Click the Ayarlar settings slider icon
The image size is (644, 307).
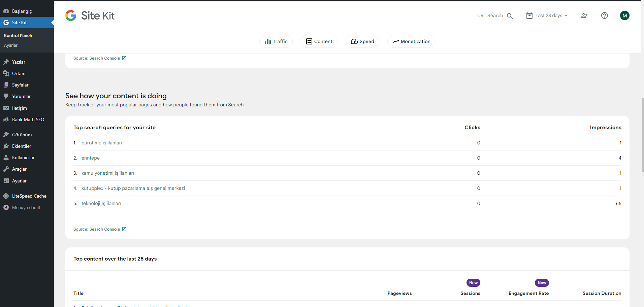pos(6,181)
